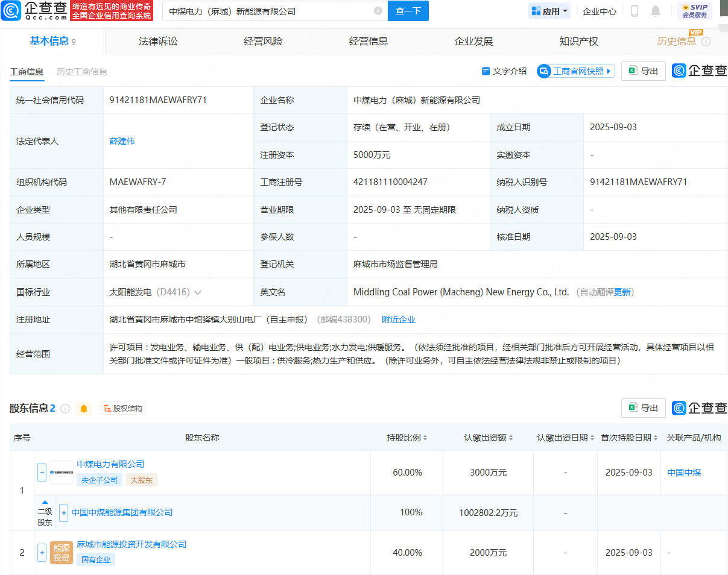This screenshot has width=728, height=575.
Task: Sort shareholders by 持股比例
Action: point(407,438)
